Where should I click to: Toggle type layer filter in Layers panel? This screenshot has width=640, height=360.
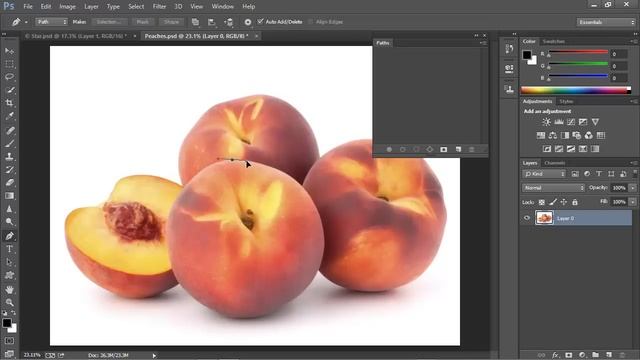click(599, 174)
